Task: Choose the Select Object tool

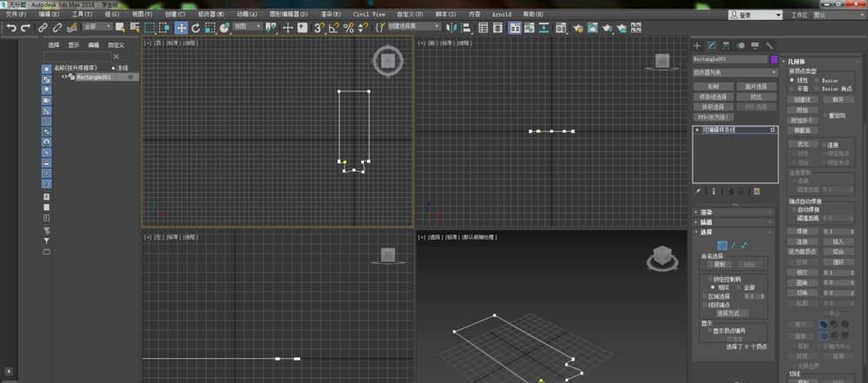Action: [x=120, y=28]
